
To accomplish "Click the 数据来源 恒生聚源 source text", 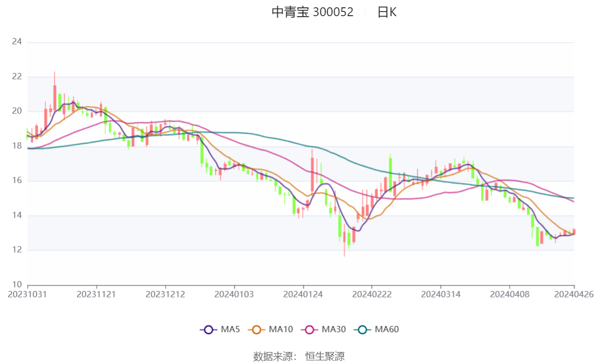I will coord(299,357).
